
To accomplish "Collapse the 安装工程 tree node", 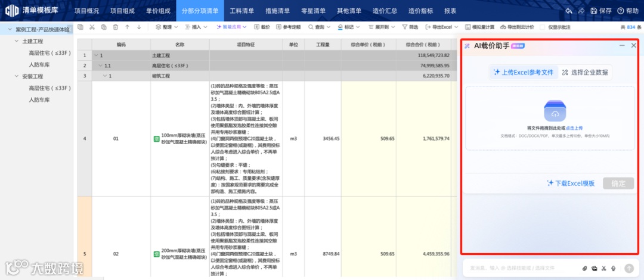I will [x=17, y=76].
